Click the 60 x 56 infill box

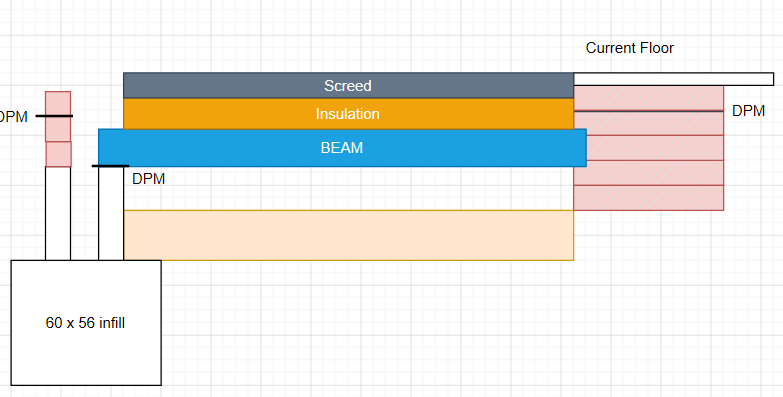pyautogui.click(x=86, y=323)
